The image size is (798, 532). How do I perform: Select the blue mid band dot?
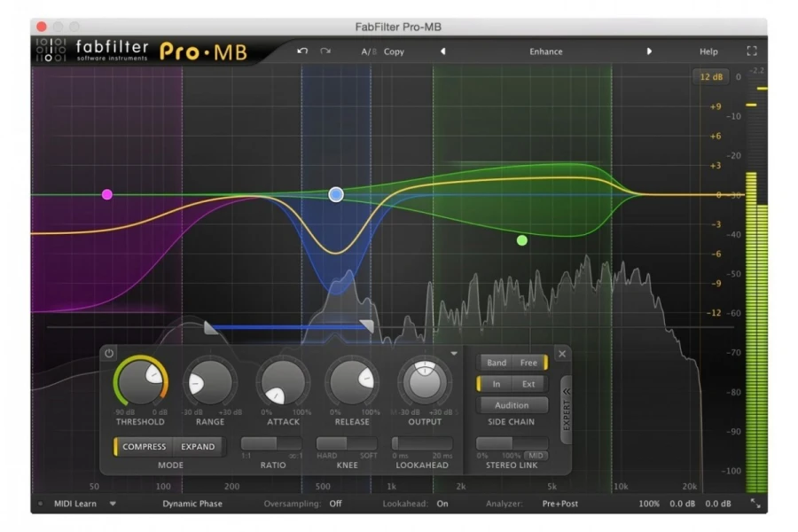336,194
